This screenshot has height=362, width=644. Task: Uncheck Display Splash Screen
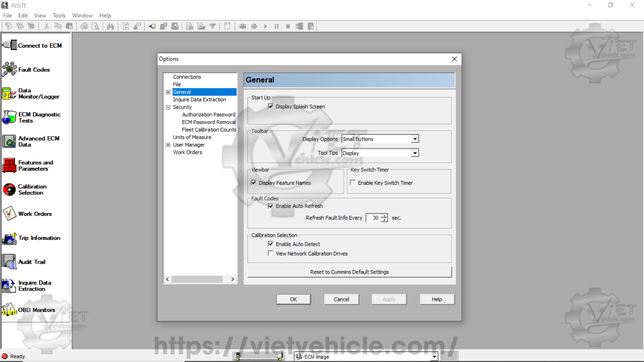pyautogui.click(x=271, y=106)
